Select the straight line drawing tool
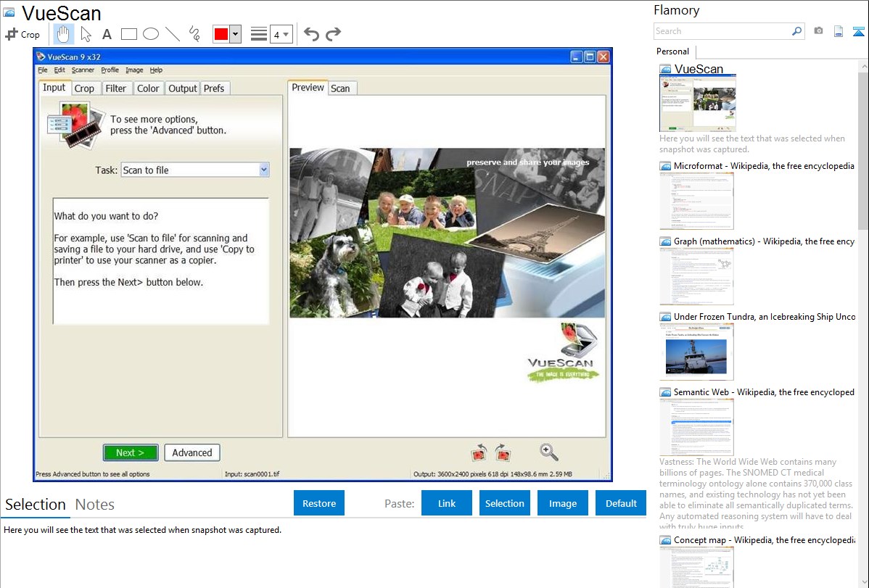 173,34
